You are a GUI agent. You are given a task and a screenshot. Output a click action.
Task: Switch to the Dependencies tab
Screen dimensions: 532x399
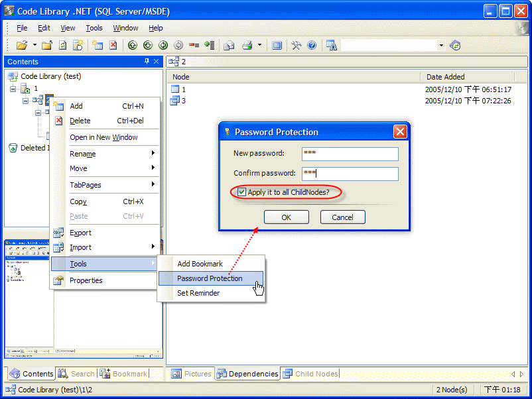(x=247, y=374)
